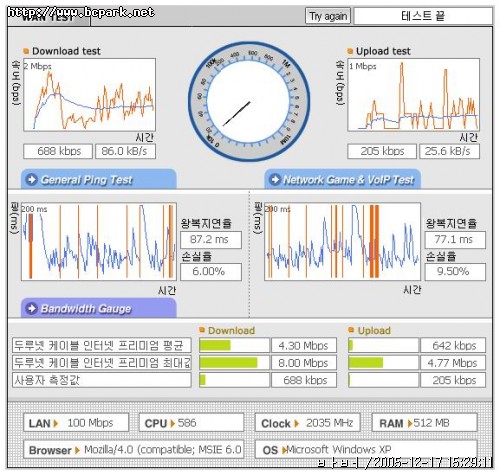Click orange bullet beside Bandwidth Download heading
Image resolution: width=500 pixels, height=475 pixels.
coord(202,330)
